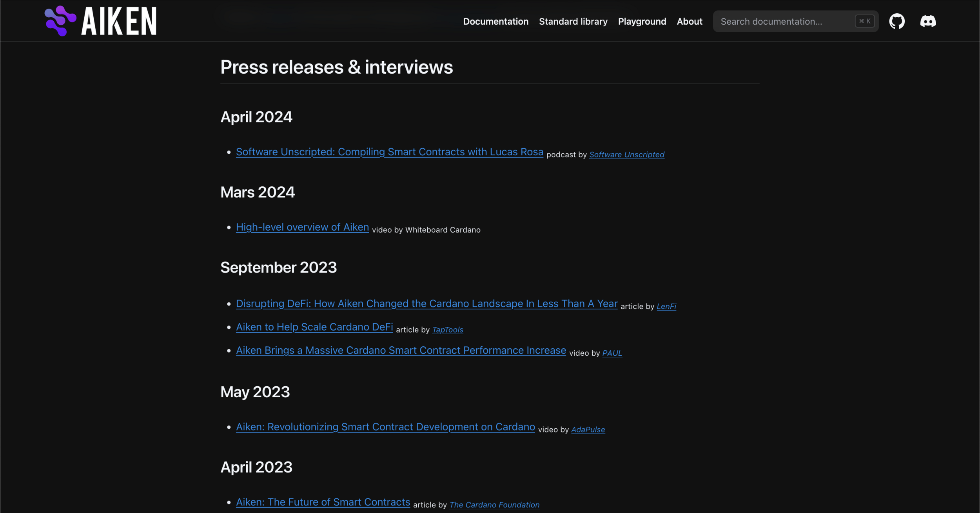Screen dimensions: 980x513
Task: Open Aiken to Help Scale Cardano DeFi
Action: click(x=314, y=327)
